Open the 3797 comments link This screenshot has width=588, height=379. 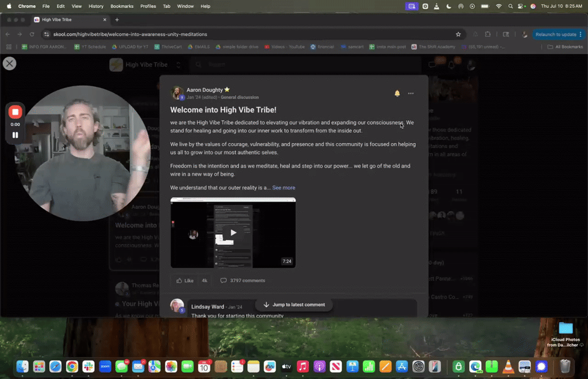(243, 280)
